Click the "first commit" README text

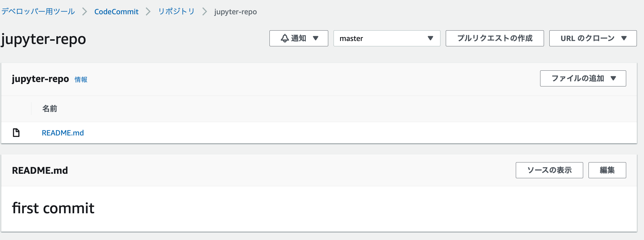point(53,208)
